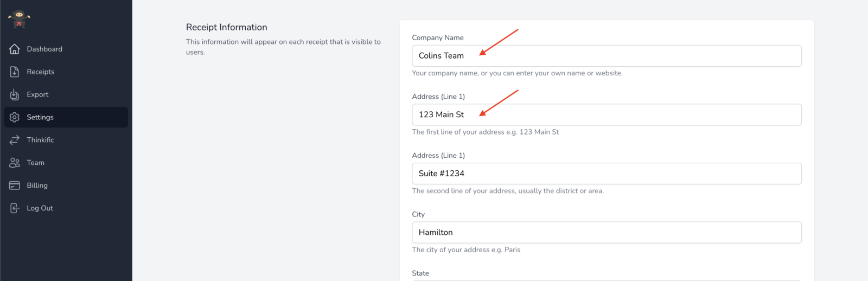This screenshot has width=868, height=281.
Task: Click the Team people icon
Action: (x=15, y=163)
